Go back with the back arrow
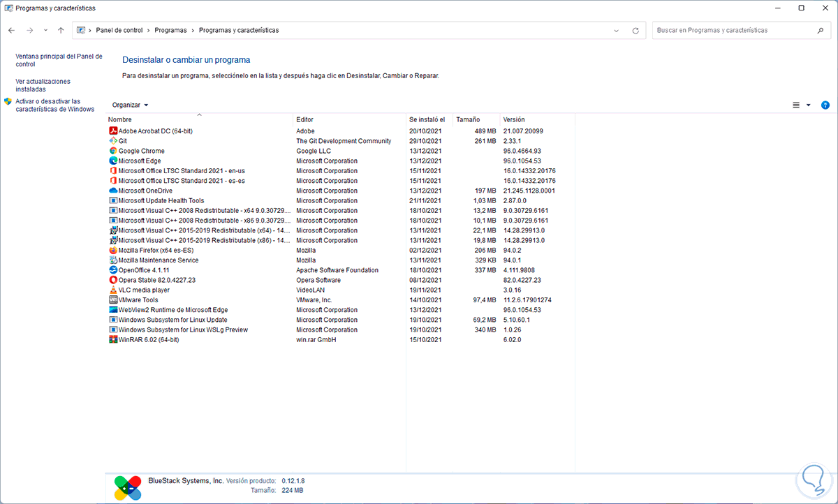This screenshot has height=504, width=838. click(x=12, y=31)
